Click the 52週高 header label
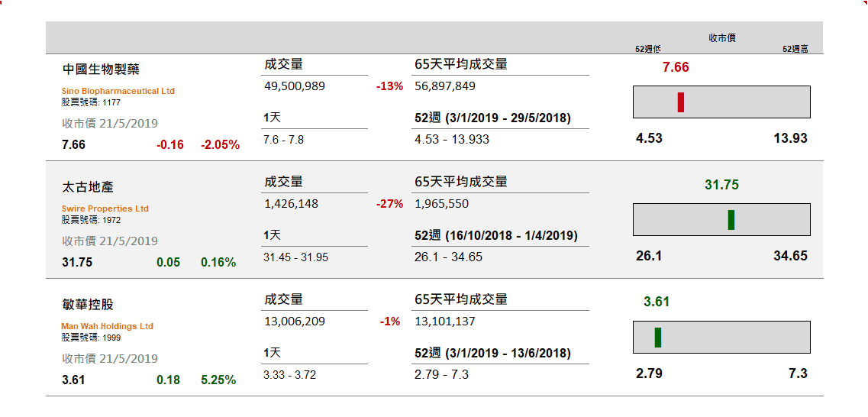The image size is (868, 417). click(x=795, y=49)
